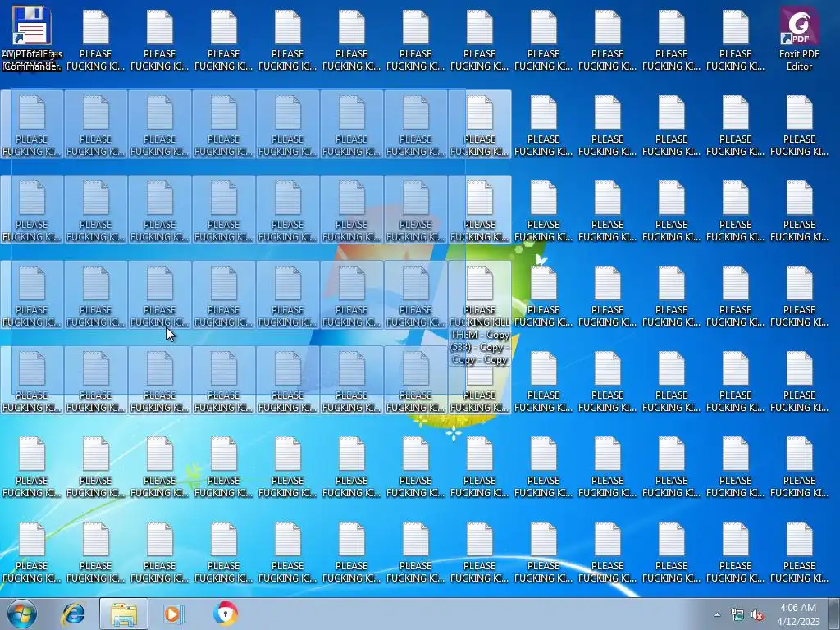Show hidden tray icons arrow

pyautogui.click(x=717, y=614)
